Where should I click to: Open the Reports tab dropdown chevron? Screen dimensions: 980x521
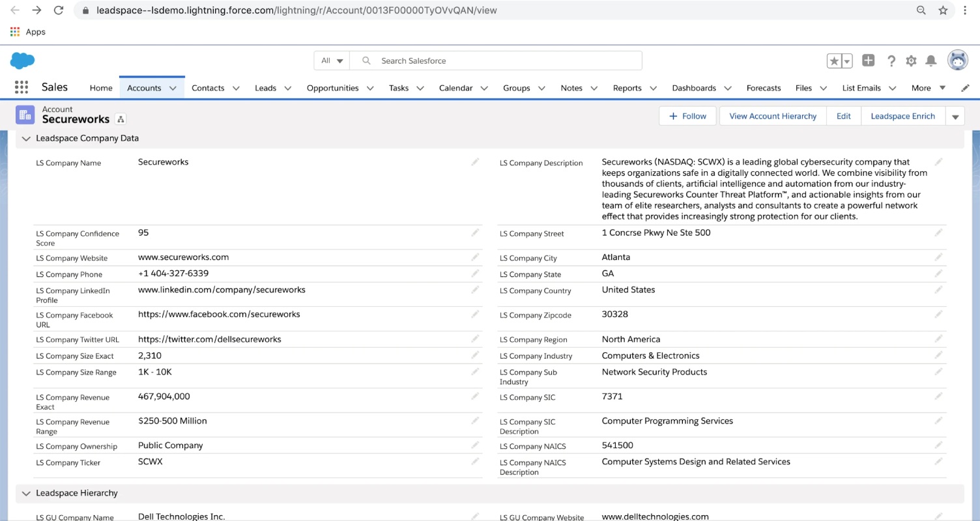pos(653,88)
